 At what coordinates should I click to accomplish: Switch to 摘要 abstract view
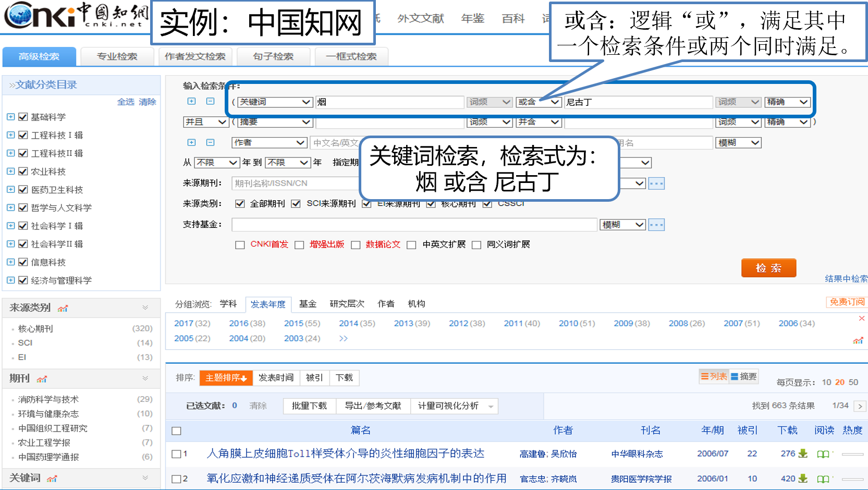pos(744,376)
